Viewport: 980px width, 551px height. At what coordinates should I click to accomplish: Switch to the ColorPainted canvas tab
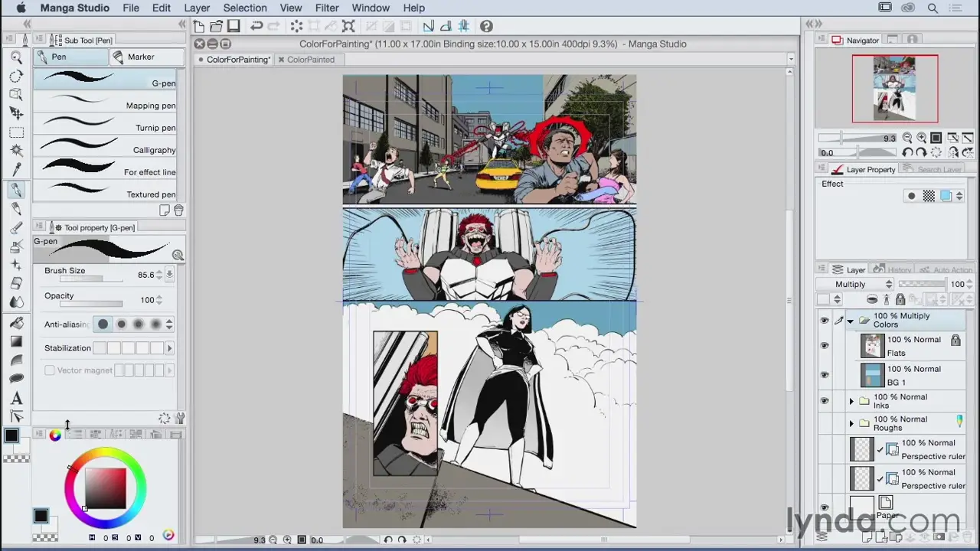311,60
